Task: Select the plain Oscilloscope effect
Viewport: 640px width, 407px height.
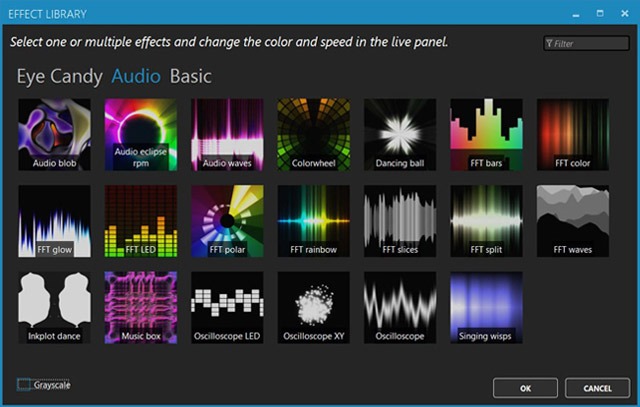Action: [x=400, y=307]
